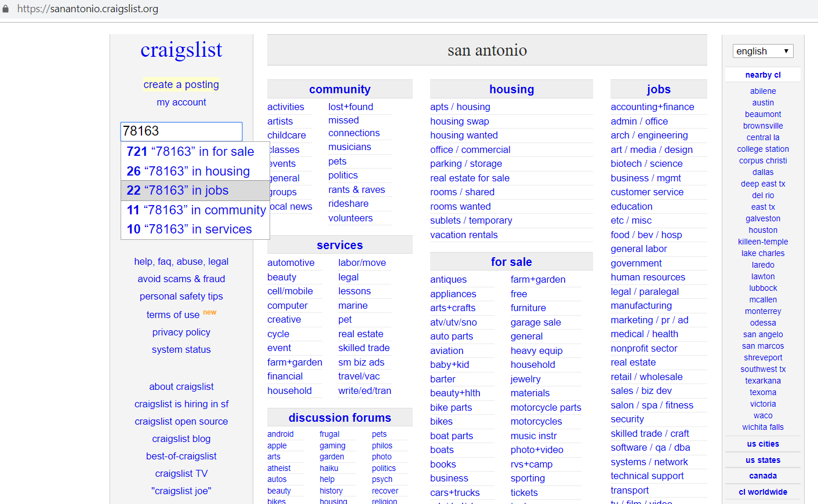Browse real estate for sale
The height and width of the screenshot is (504, 818).
coord(470,178)
